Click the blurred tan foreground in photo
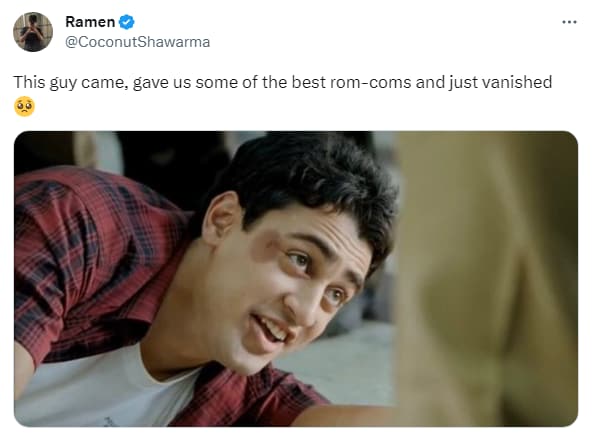 [486, 279]
